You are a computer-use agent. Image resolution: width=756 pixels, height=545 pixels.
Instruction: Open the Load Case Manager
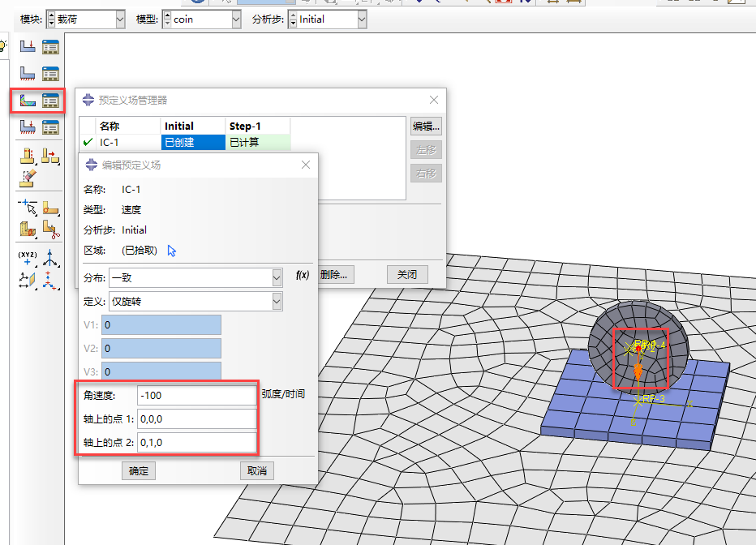tap(50, 127)
